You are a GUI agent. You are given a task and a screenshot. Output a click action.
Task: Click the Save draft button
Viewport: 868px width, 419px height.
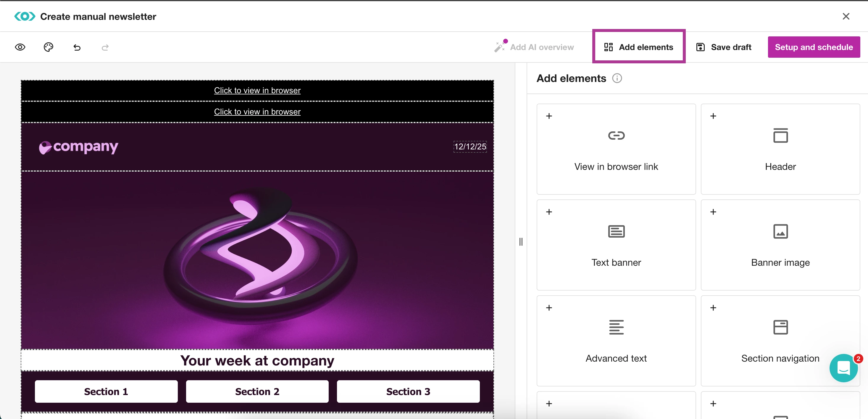coord(723,47)
